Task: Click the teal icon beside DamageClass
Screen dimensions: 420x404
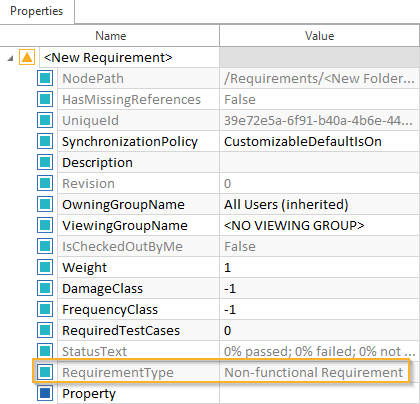Action: pyautogui.click(x=45, y=288)
